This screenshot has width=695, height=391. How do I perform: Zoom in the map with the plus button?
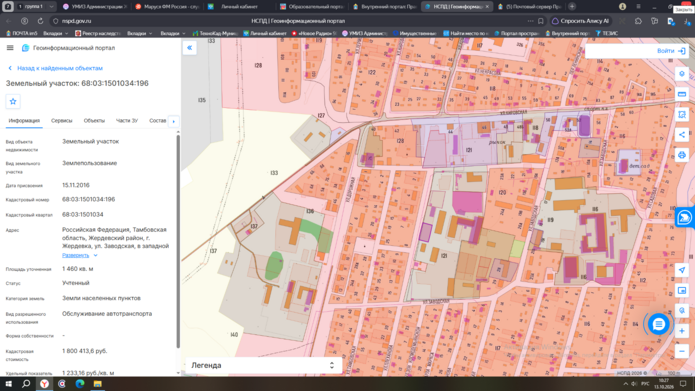coord(682,331)
